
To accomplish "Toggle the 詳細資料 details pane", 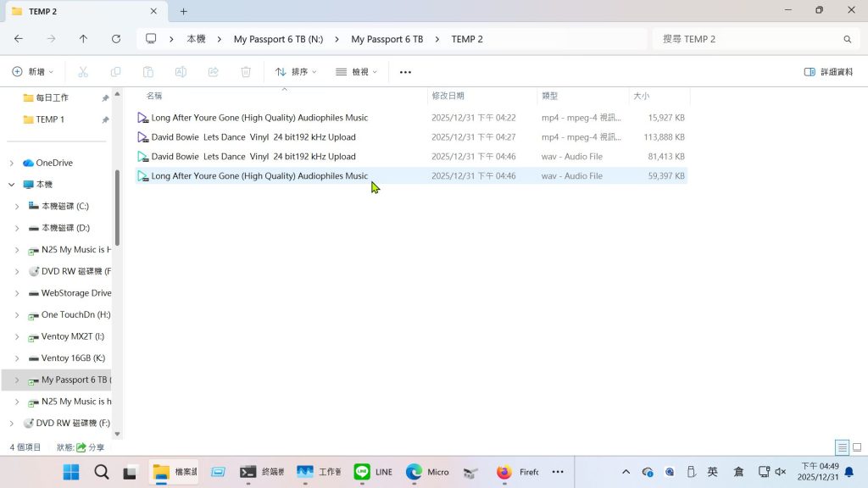I will (x=828, y=72).
